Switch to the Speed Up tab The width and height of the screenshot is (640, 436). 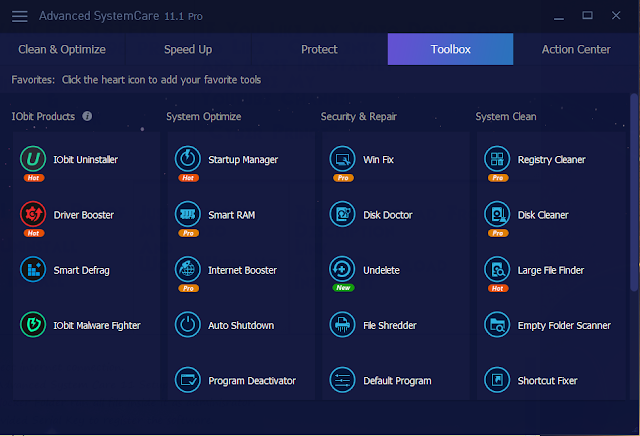click(x=188, y=49)
